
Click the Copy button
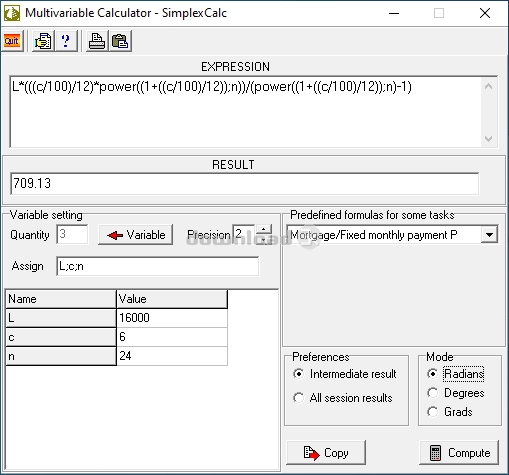tap(326, 453)
